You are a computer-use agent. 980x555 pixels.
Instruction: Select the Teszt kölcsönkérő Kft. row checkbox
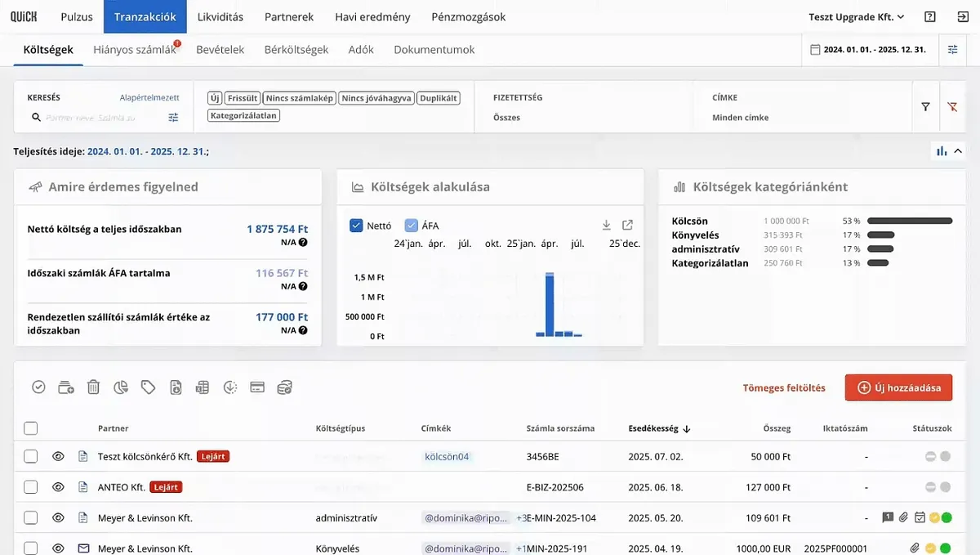tap(30, 456)
